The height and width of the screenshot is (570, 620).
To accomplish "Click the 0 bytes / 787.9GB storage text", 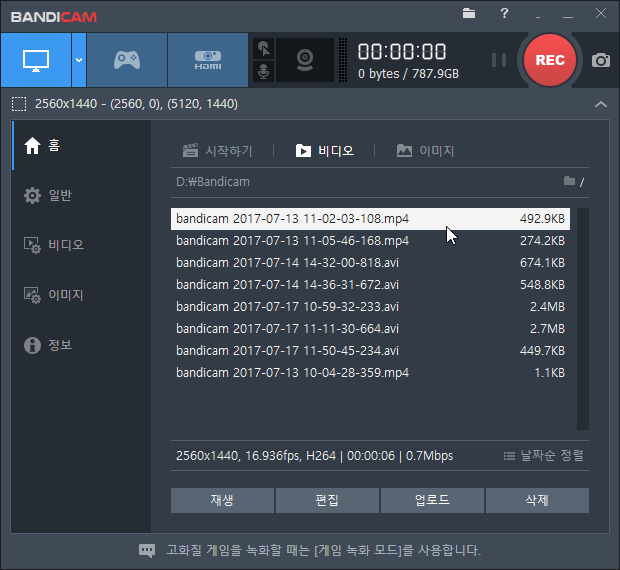I will (408, 74).
